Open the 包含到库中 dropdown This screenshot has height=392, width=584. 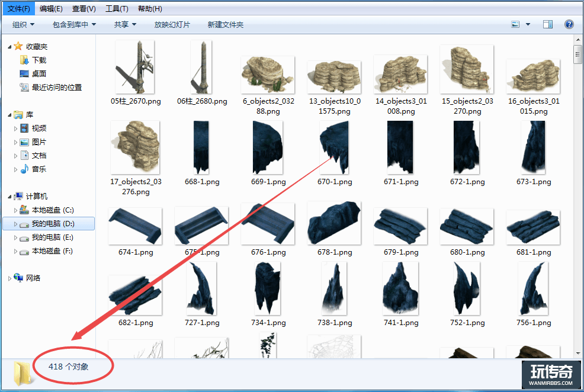[74, 24]
